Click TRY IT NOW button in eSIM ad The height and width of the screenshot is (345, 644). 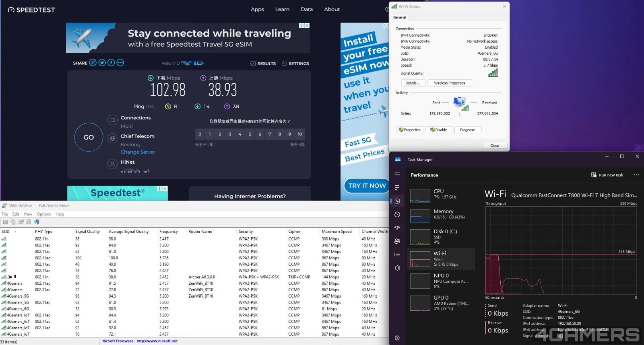tap(367, 186)
